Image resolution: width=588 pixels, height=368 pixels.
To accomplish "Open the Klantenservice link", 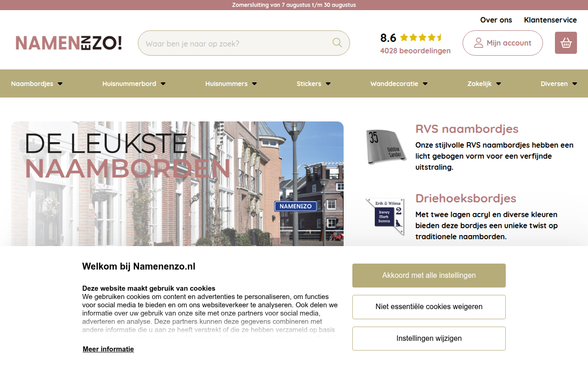I will [x=550, y=20].
